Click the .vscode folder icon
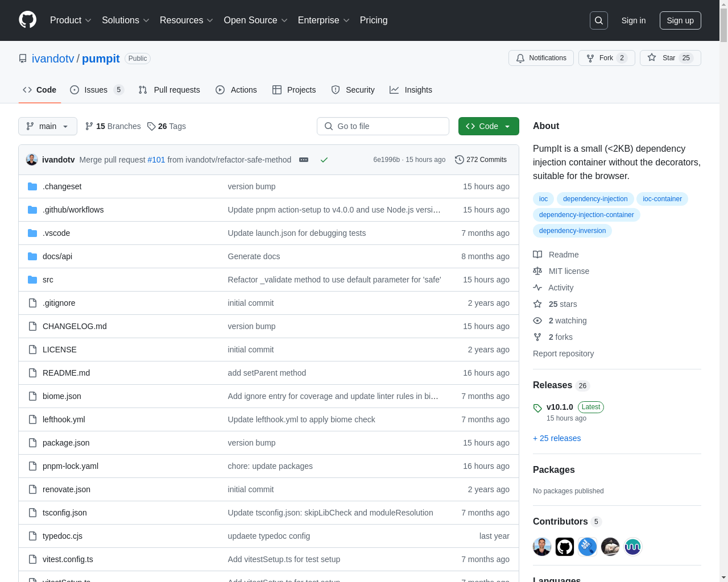The height and width of the screenshot is (582, 728). point(32,233)
